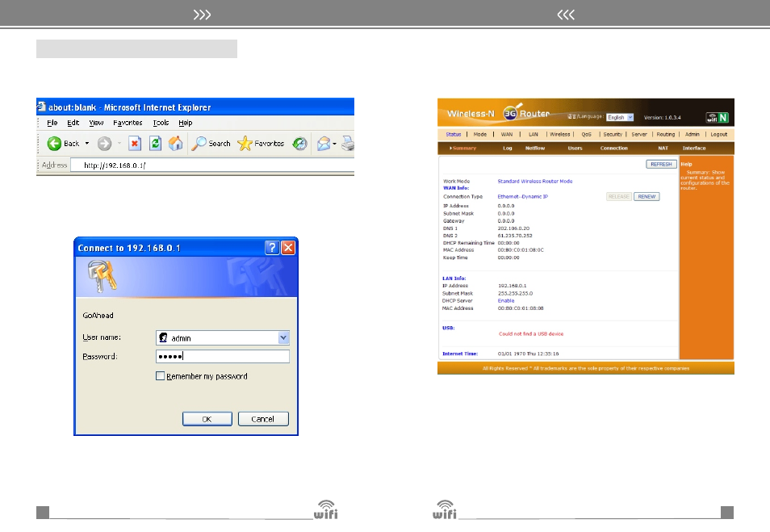
Task: Click Logout in router menu
Action: (718, 134)
